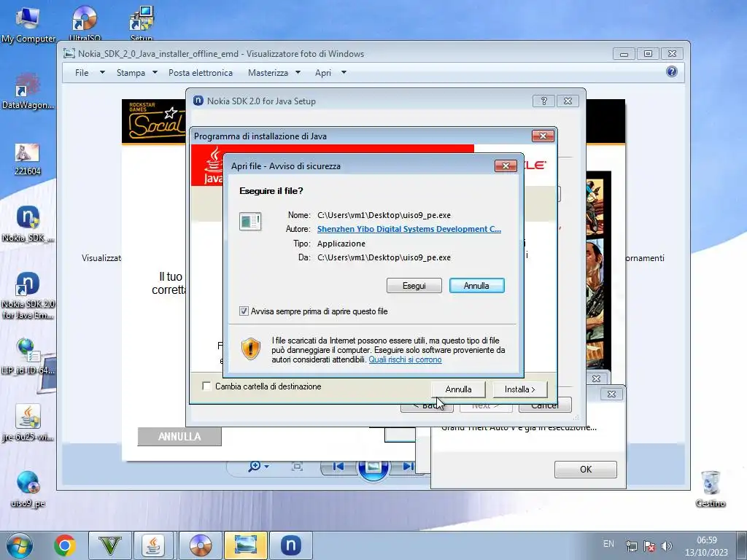Open jre-6u25 Java installer desktop icon
The image size is (747, 560).
pos(28,423)
